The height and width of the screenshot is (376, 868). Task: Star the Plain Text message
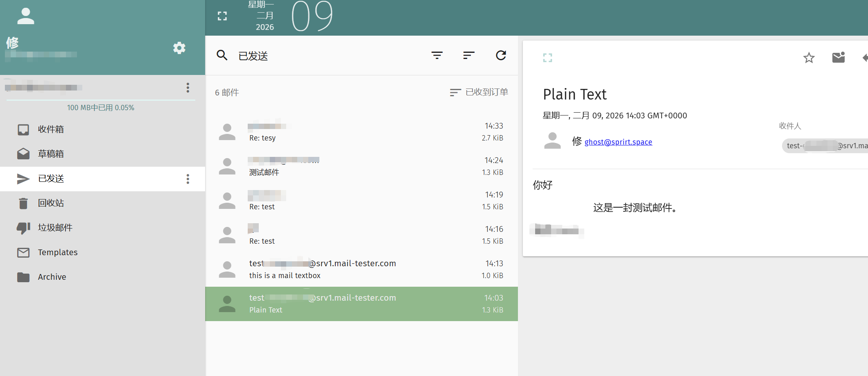pyautogui.click(x=809, y=58)
